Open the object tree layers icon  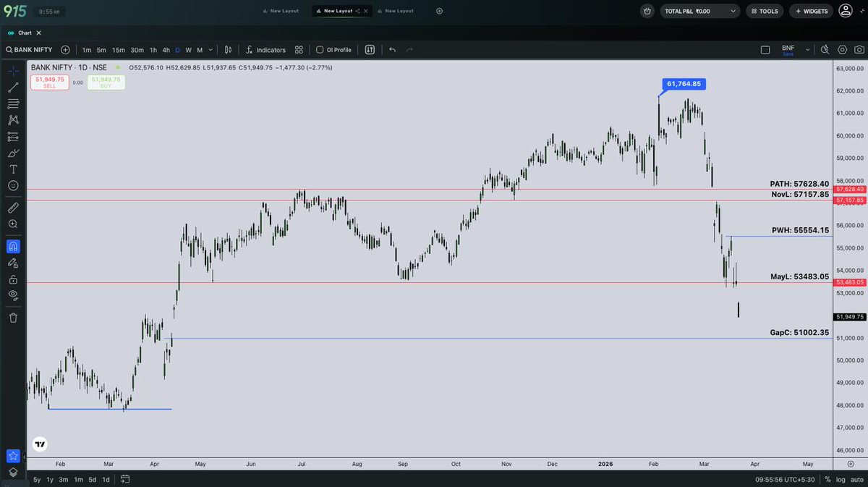13,472
